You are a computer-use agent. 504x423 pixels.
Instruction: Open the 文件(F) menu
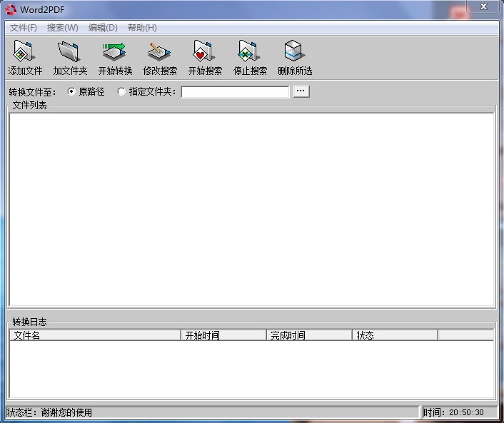point(24,28)
